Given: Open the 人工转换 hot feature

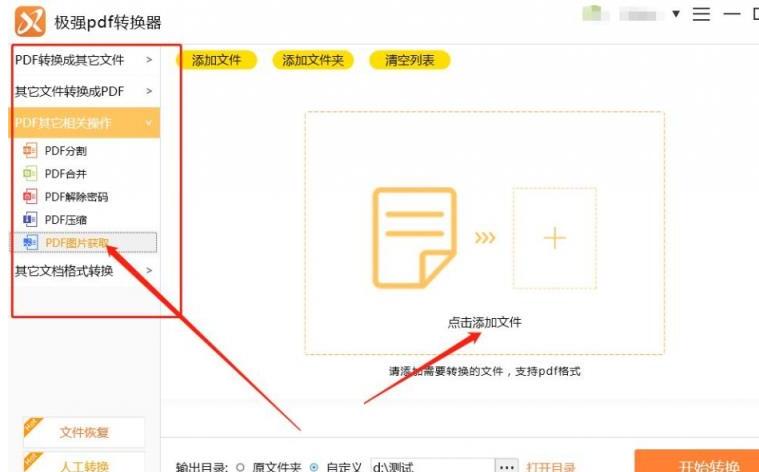Looking at the screenshot, I should pyautogui.click(x=84, y=464).
